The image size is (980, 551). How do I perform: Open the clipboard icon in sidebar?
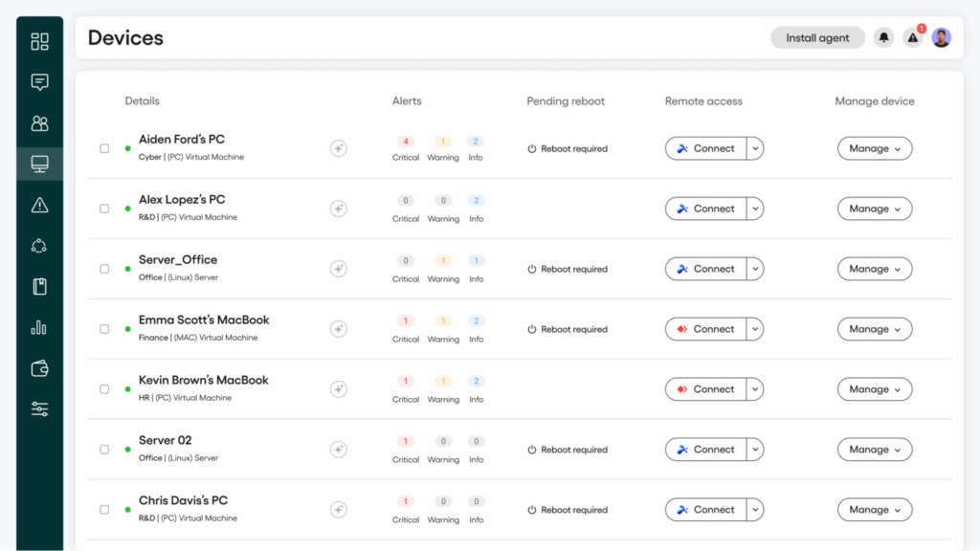[x=39, y=287]
